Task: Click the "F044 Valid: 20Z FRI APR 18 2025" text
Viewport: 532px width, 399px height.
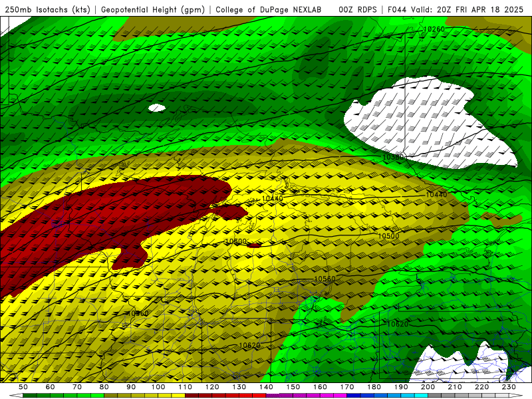Action: point(456,10)
